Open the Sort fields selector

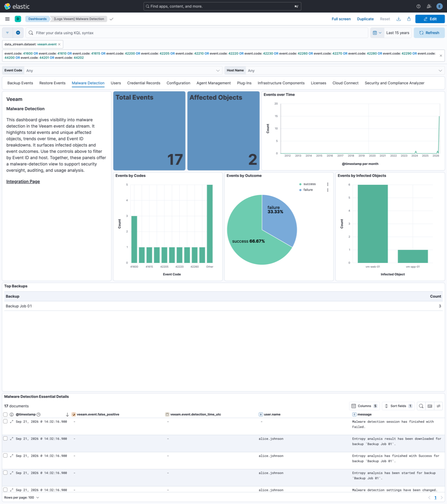click(x=398, y=406)
